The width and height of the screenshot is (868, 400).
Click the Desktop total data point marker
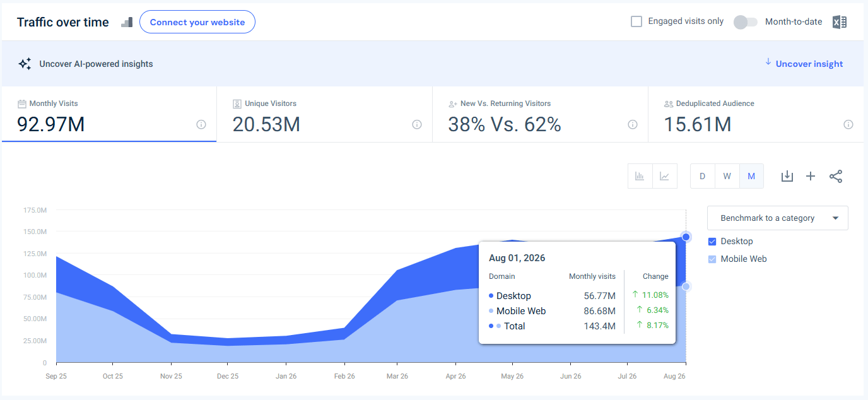pyautogui.click(x=686, y=237)
